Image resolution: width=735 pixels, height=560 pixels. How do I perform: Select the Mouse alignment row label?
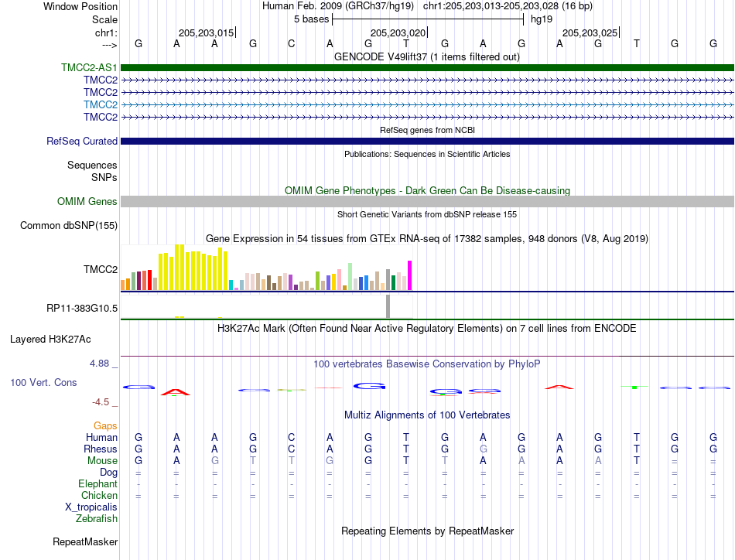pos(102,461)
